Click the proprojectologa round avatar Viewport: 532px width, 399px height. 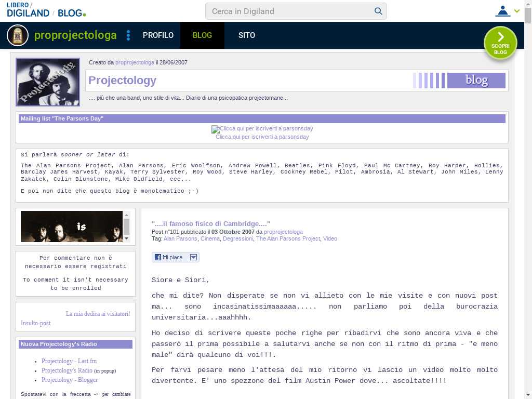[x=18, y=35]
